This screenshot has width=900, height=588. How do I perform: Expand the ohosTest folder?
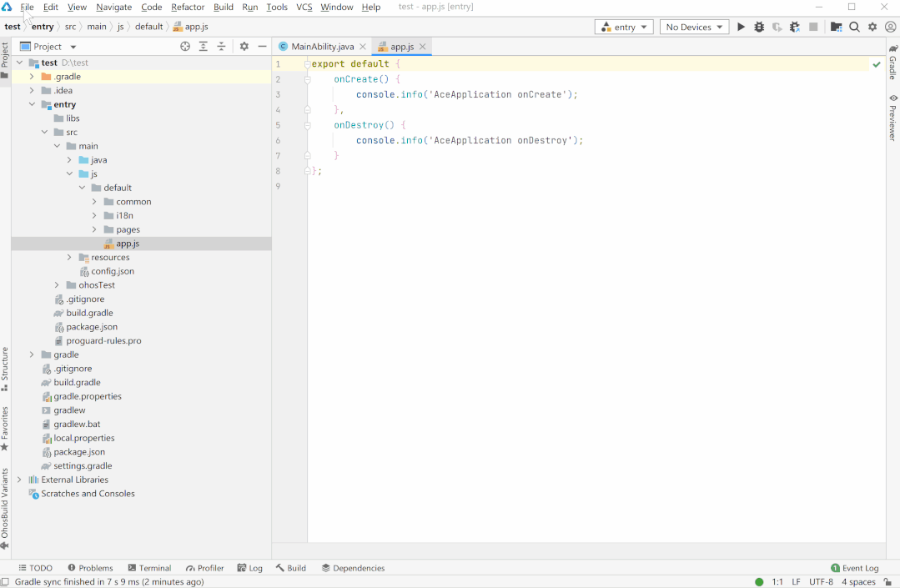57,285
